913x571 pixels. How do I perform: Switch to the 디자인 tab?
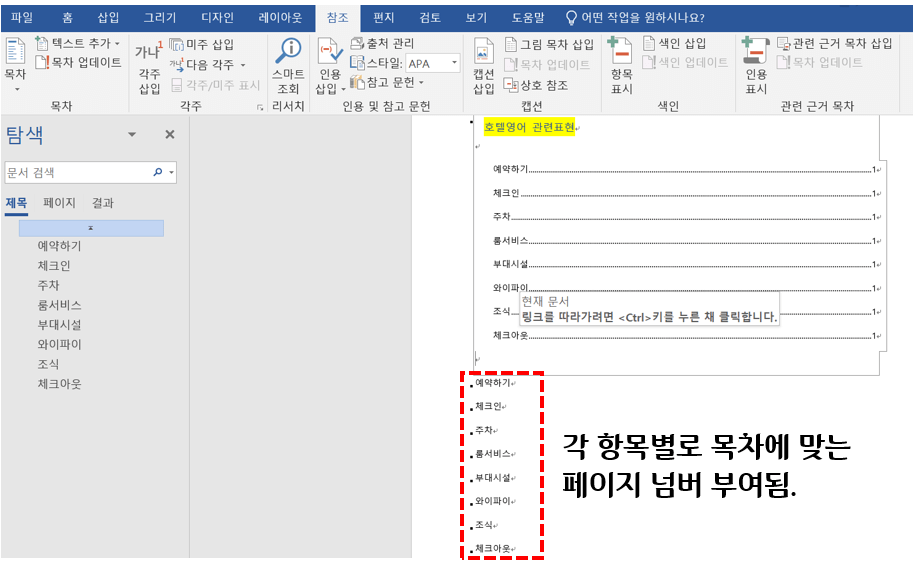point(217,17)
